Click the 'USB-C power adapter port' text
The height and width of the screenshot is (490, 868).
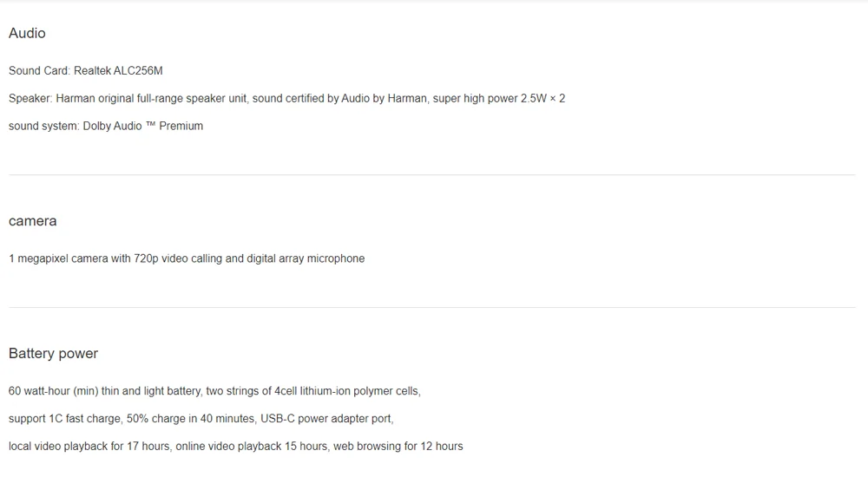click(x=326, y=419)
